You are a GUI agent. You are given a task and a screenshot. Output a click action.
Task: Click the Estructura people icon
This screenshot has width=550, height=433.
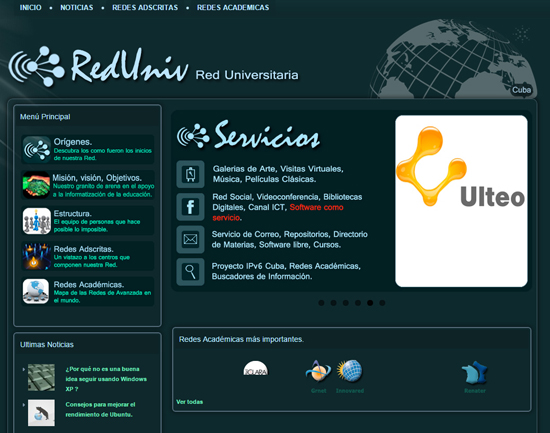pos(36,221)
